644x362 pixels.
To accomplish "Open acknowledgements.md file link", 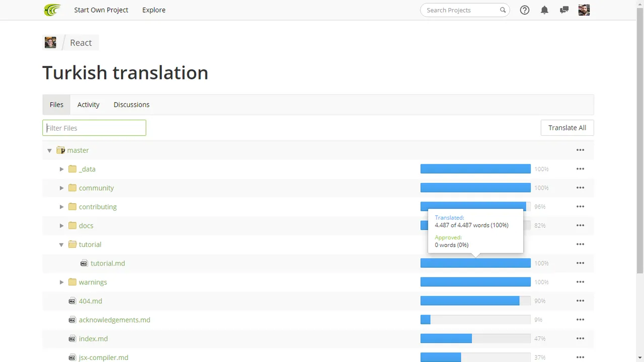I will [x=115, y=320].
